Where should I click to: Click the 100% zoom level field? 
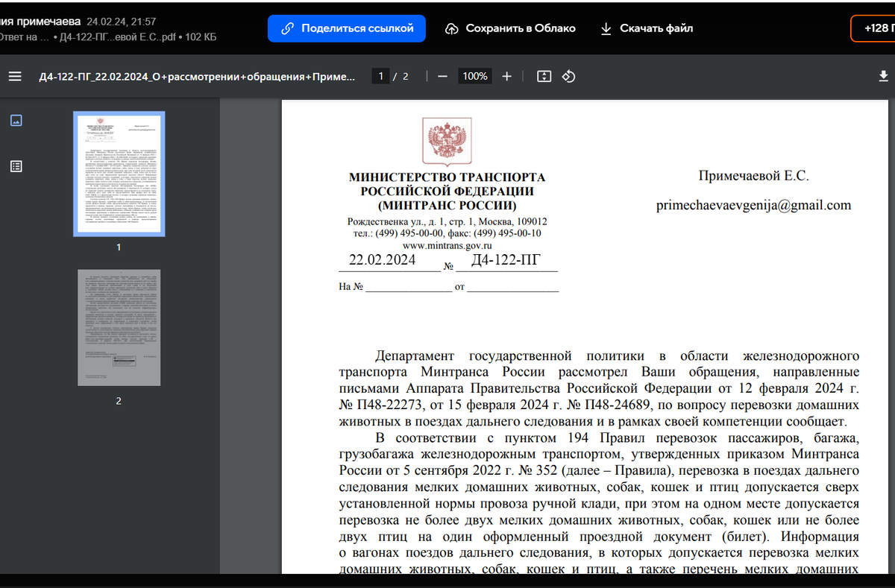[x=474, y=76]
